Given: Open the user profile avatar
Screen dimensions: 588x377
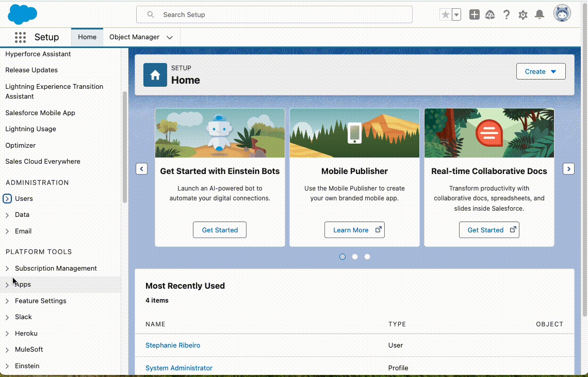Looking at the screenshot, I should pyautogui.click(x=562, y=13).
